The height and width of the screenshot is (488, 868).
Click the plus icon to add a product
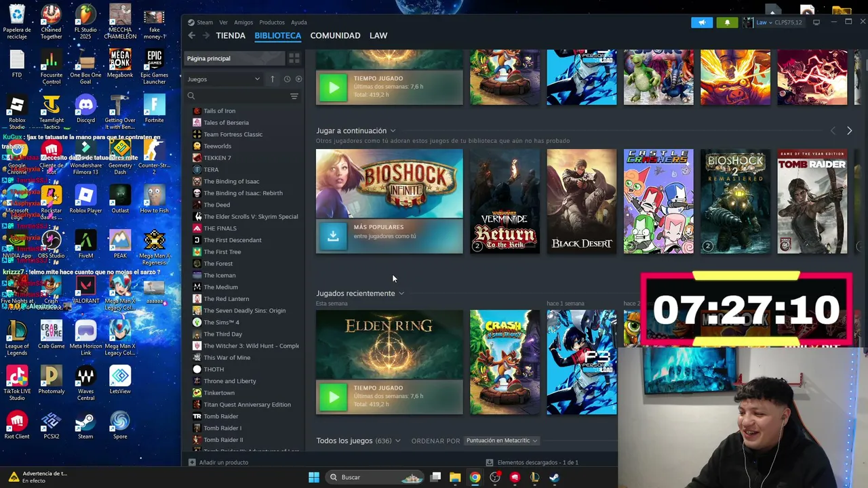[192, 462]
